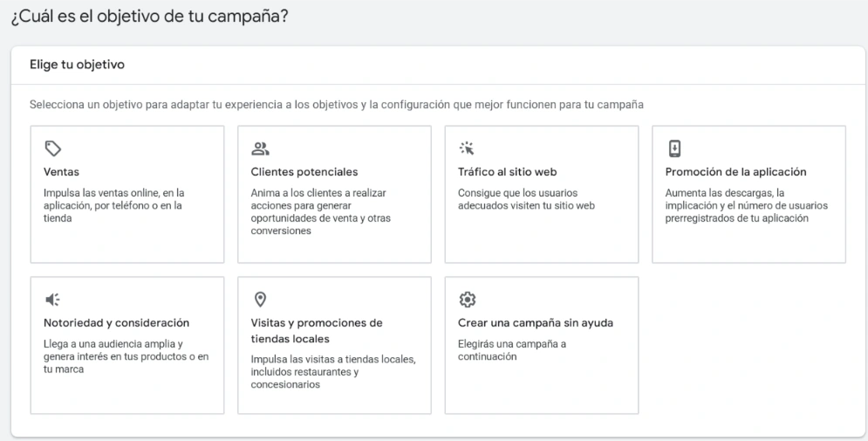Choose the Clientes potenciales title

pos(304,172)
